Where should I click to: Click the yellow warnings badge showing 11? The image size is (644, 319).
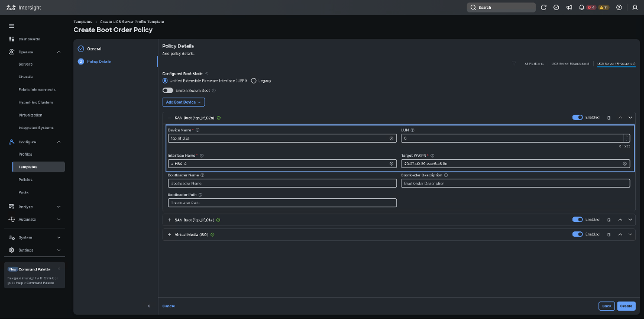point(603,8)
